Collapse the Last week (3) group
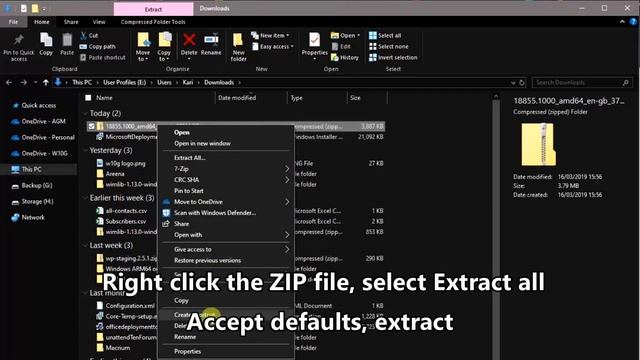Screen dimensions: 640x360 coord(85,245)
